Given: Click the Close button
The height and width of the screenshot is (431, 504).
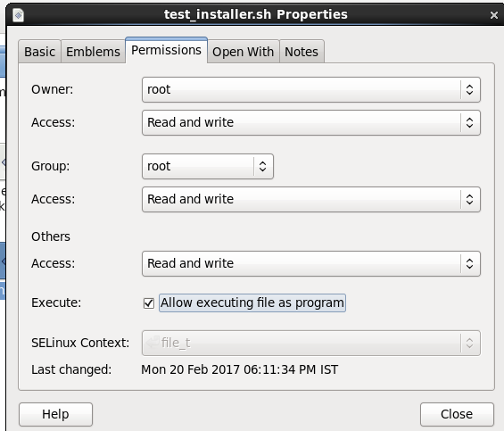Looking at the screenshot, I should click(x=457, y=414).
